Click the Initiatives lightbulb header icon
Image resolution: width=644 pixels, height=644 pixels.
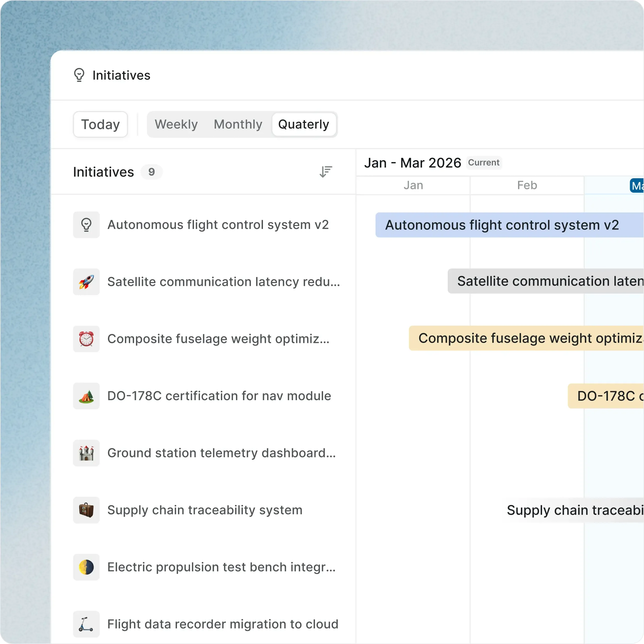[x=79, y=75]
